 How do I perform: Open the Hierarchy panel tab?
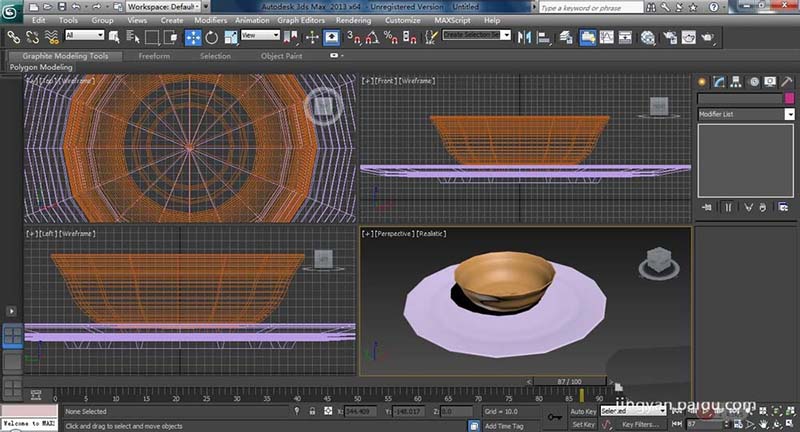click(x=736, y=81)
